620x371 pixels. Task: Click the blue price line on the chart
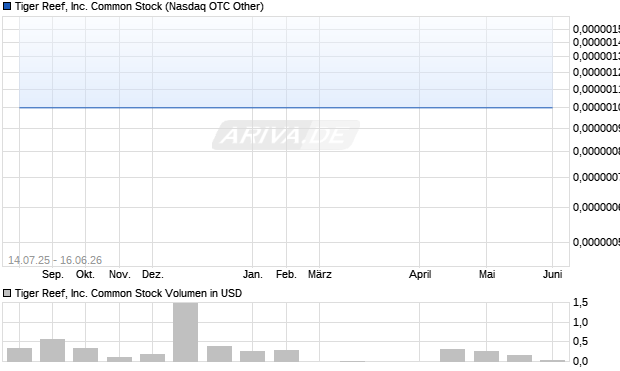(286, 107)
